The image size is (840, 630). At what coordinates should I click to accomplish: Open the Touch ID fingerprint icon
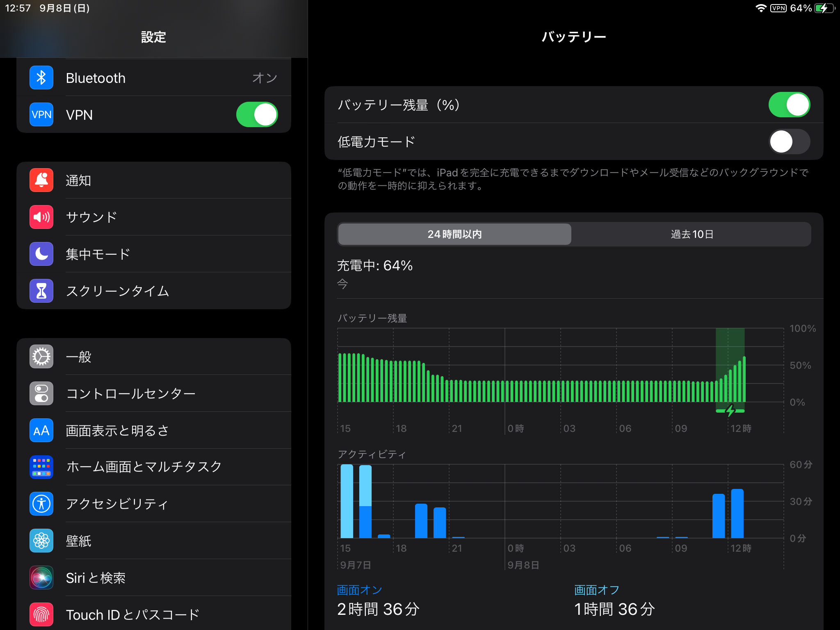click(x=41, y=614)
